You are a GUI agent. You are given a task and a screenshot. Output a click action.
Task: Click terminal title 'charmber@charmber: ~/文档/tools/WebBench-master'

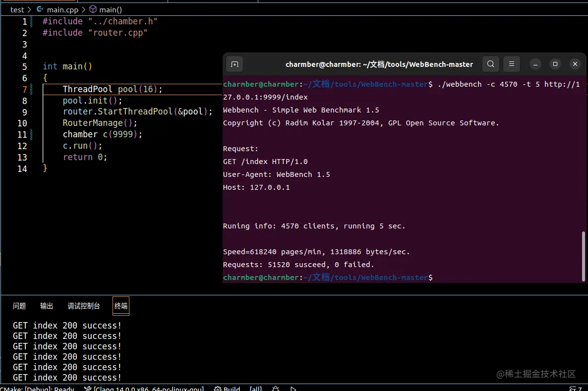[379, 64]
